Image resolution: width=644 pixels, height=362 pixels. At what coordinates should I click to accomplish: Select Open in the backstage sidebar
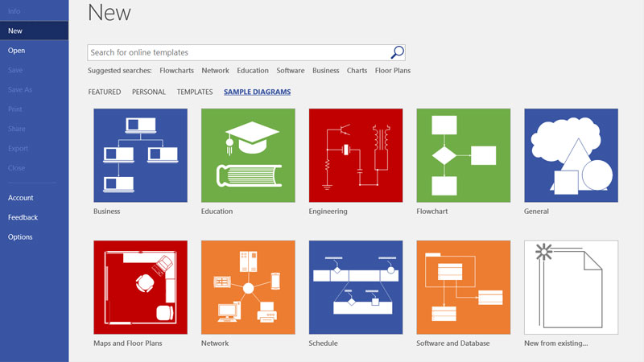[16, 51]
